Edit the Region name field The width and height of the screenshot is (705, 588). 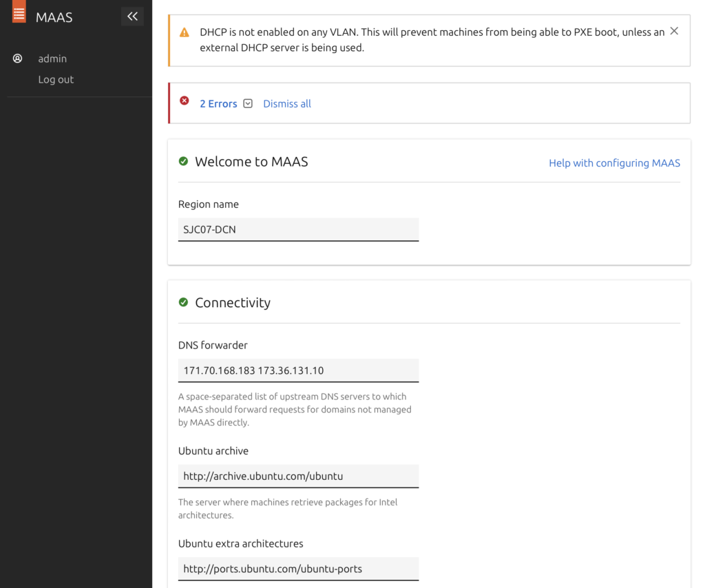(298, 230)
